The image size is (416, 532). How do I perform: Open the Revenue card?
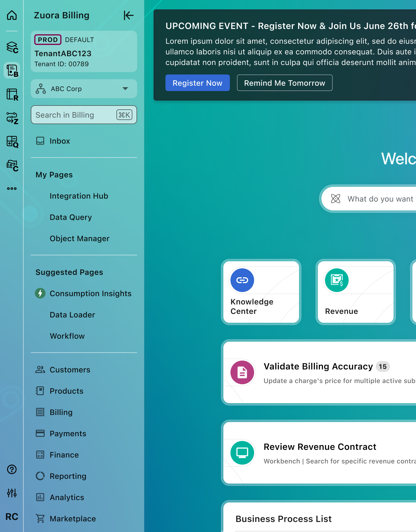coord(356,292)
